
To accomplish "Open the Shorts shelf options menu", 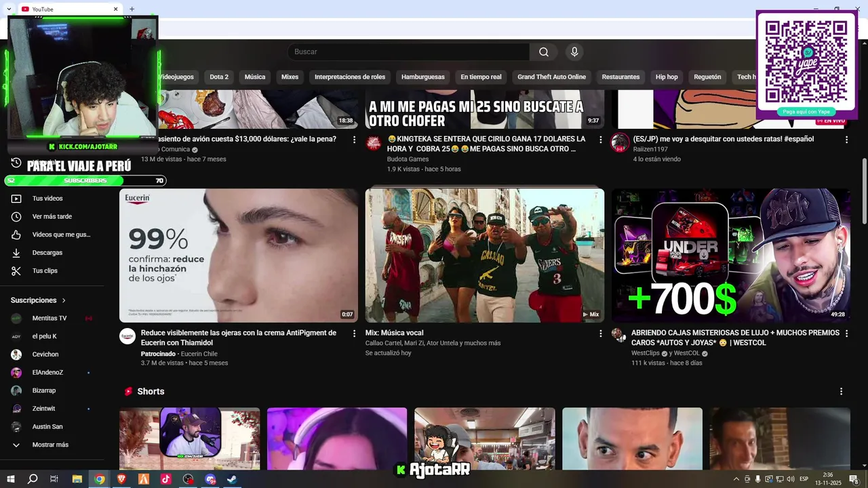I will pyautogui.click(x=841, y=392).
